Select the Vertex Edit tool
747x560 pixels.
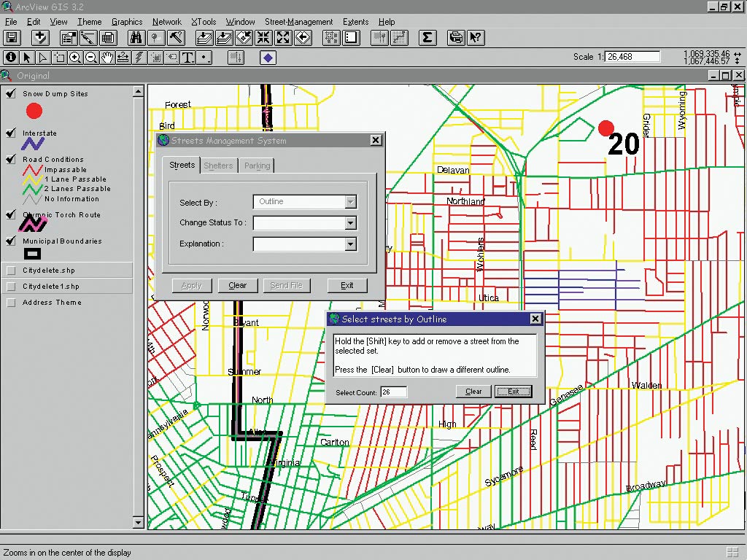43,58
